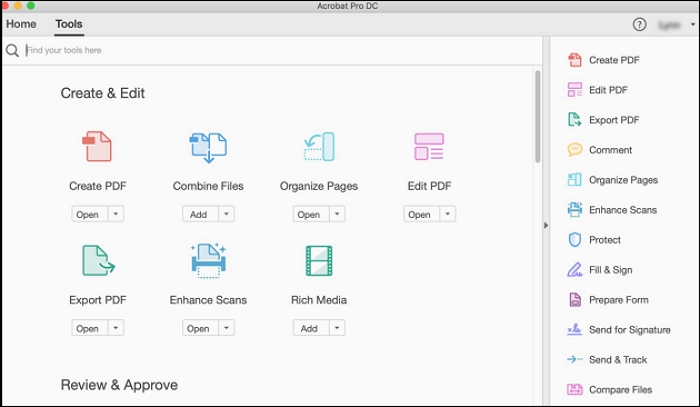Switch to the Tools tab
This screenshot has width=700, height=407.
coord(69,24)
